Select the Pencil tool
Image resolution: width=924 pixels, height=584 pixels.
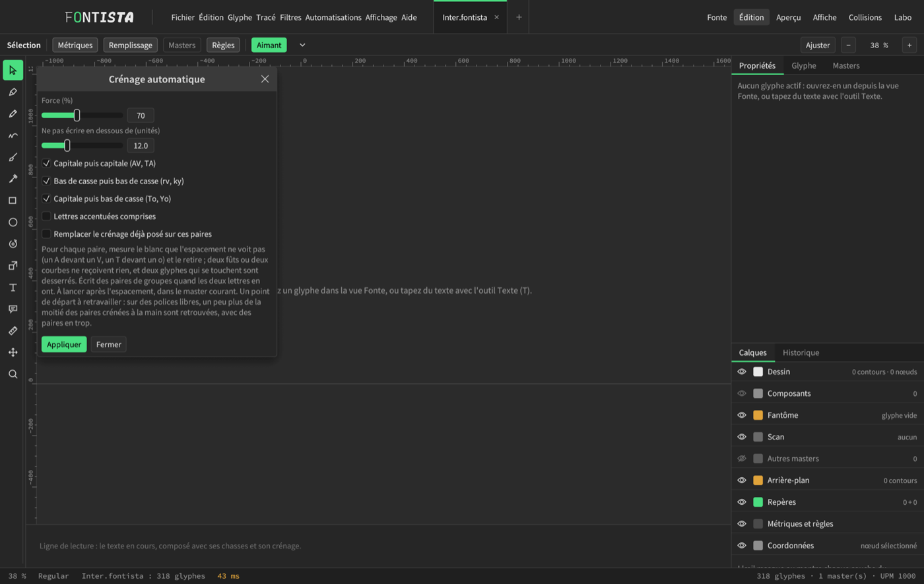point(13,114)
